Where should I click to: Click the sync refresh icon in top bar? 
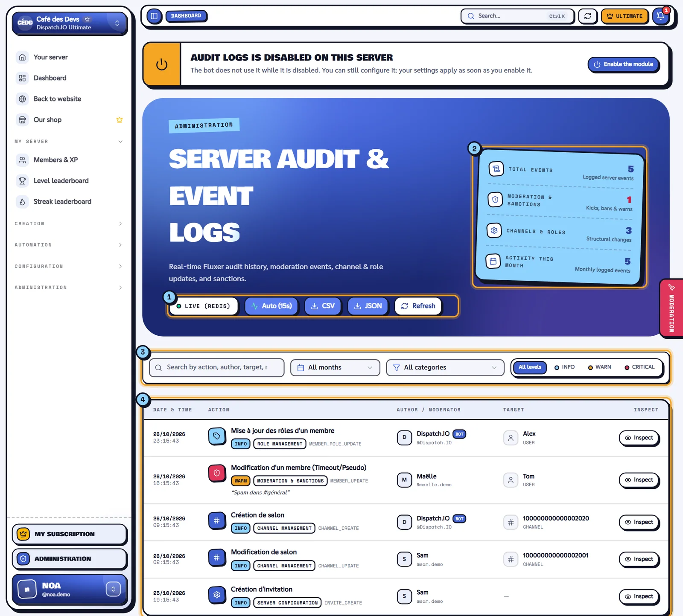pos(587,16)
